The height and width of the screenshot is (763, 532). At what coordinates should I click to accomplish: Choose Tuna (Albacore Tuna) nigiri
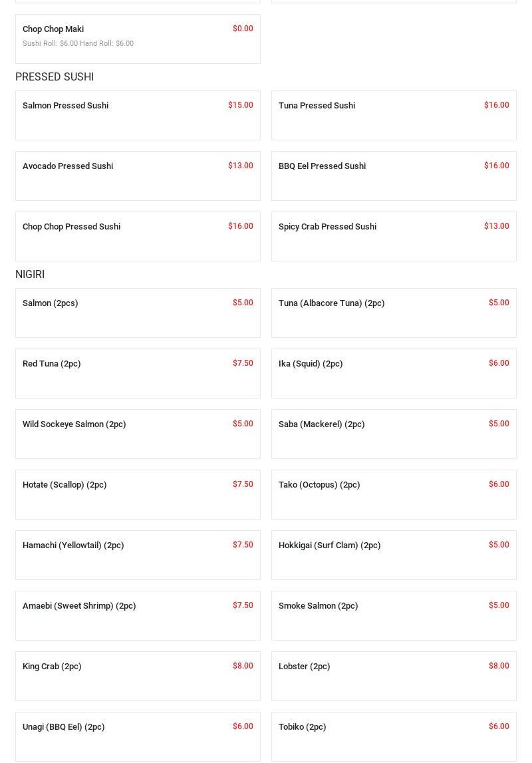click(x=331, y=303)
